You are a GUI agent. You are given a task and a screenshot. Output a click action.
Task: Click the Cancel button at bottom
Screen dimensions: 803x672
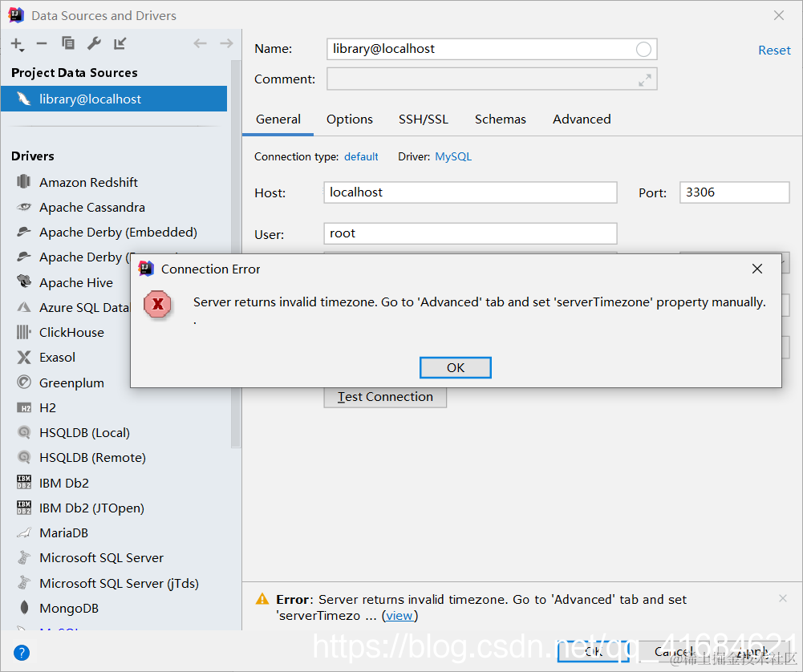tap(675, 651)
